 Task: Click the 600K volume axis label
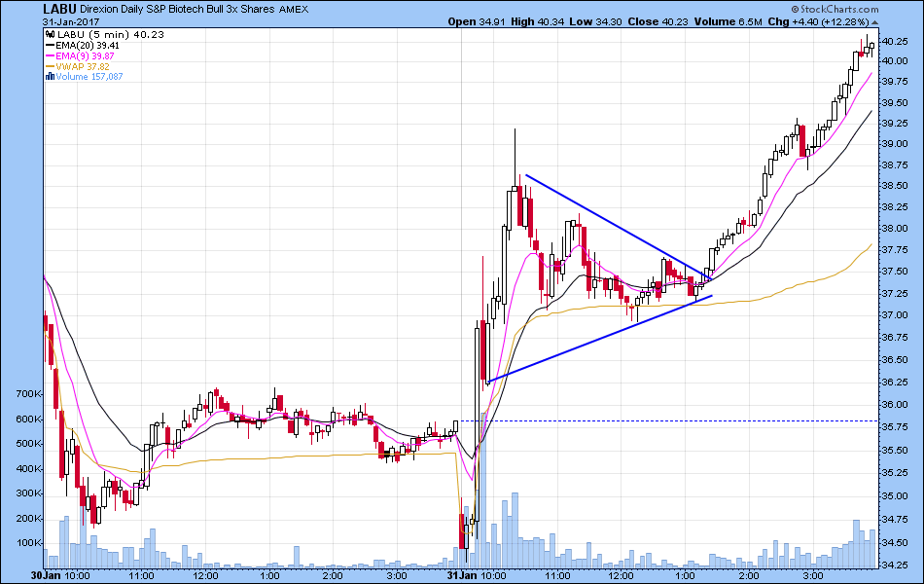29,419
